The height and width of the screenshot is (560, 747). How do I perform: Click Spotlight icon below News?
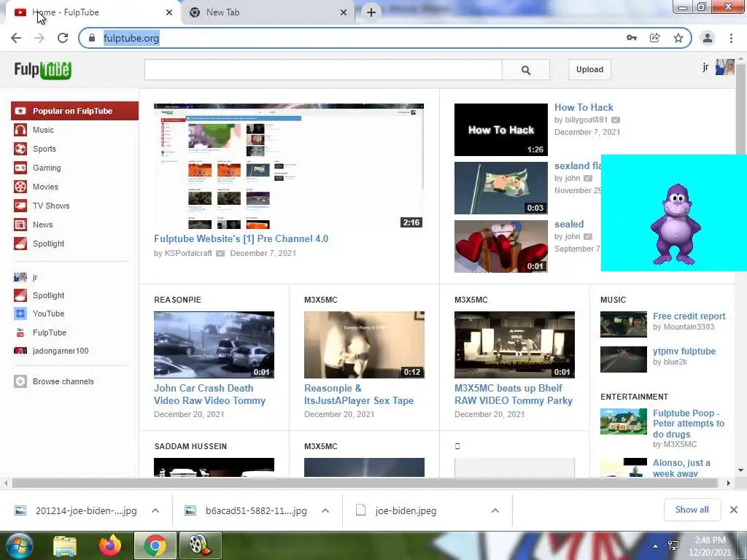tap(20, 244)
